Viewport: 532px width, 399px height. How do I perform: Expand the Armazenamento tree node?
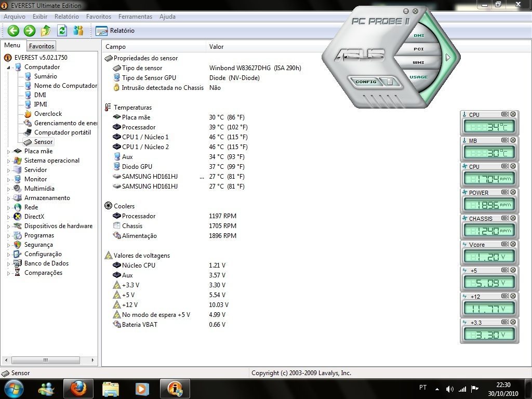[x=8, y=198]
